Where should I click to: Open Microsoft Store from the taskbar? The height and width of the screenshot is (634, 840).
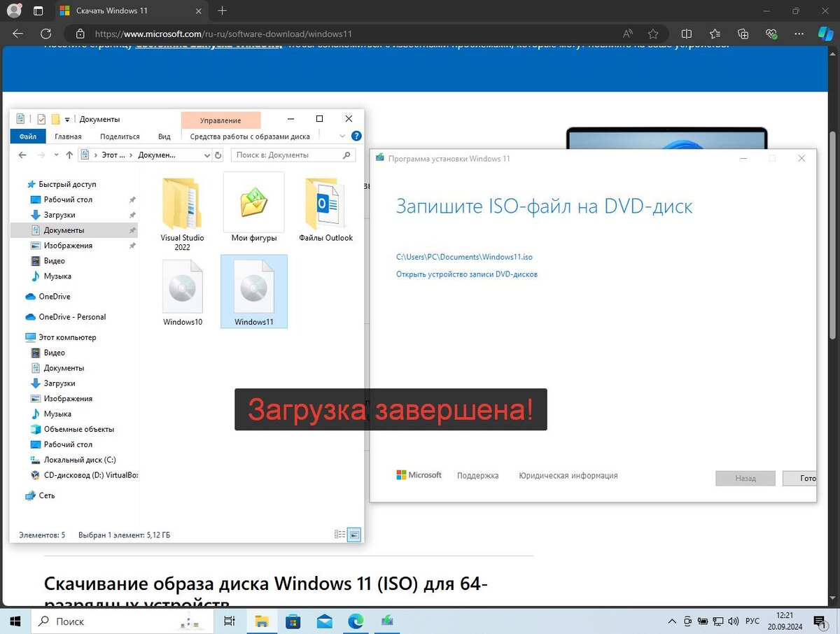click(293, 621)
